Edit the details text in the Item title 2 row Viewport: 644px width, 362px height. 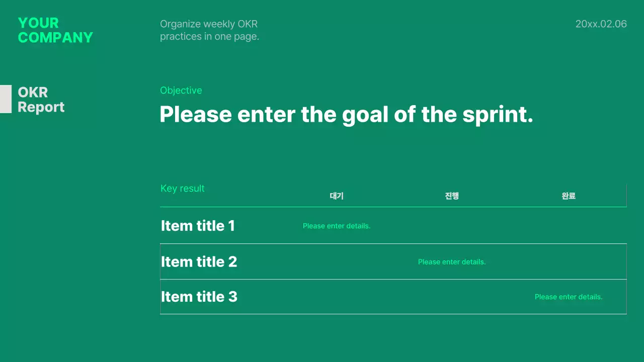click(452, 262)
